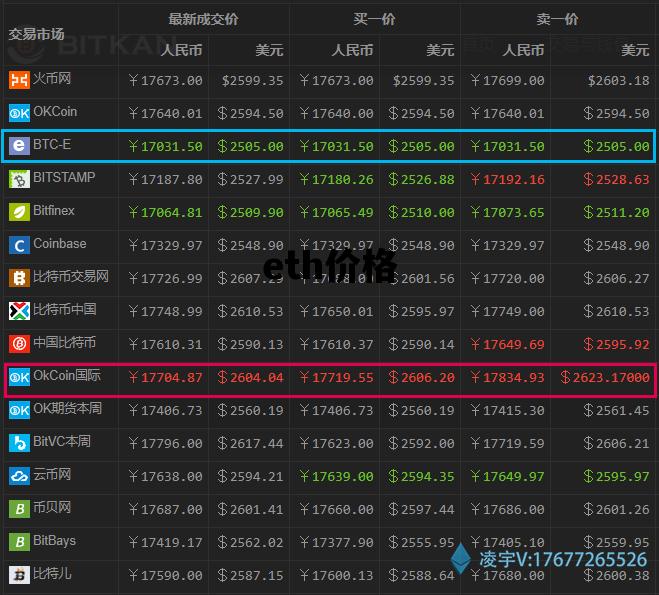
Task: Click BitVC本周 buy price $2592.00
Action: (422, 443)
